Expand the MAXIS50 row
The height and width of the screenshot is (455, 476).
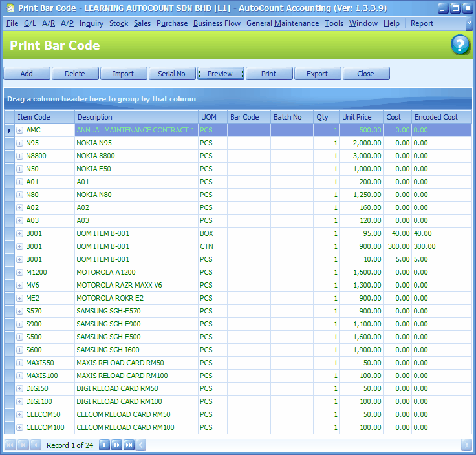pos(20,363)
